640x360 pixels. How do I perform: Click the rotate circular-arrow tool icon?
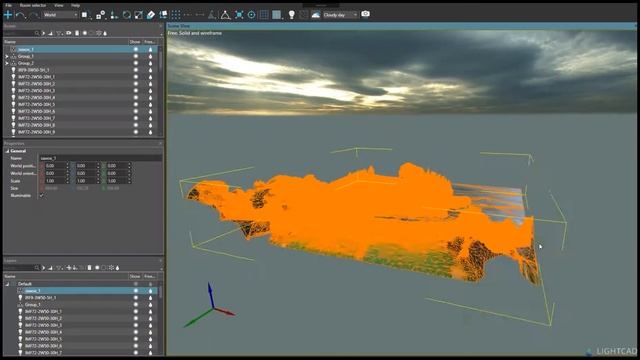point(127,15)
